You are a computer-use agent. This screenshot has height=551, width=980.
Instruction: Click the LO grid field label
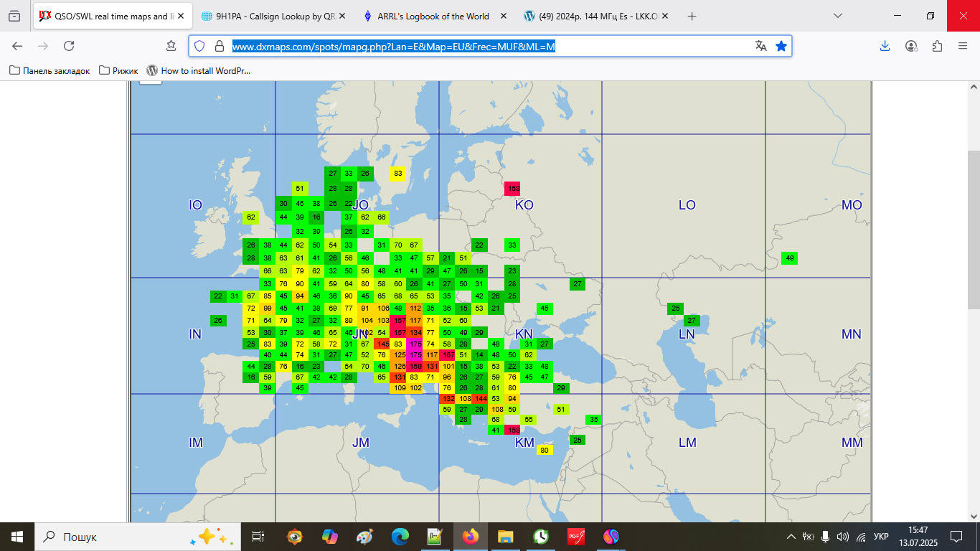click(687, 205)
